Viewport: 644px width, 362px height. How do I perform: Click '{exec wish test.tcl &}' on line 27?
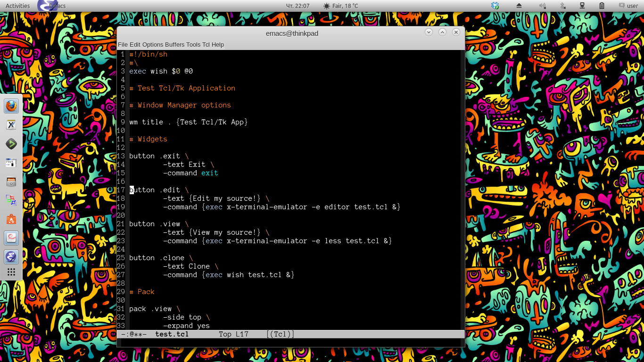[x=248, y=275]
